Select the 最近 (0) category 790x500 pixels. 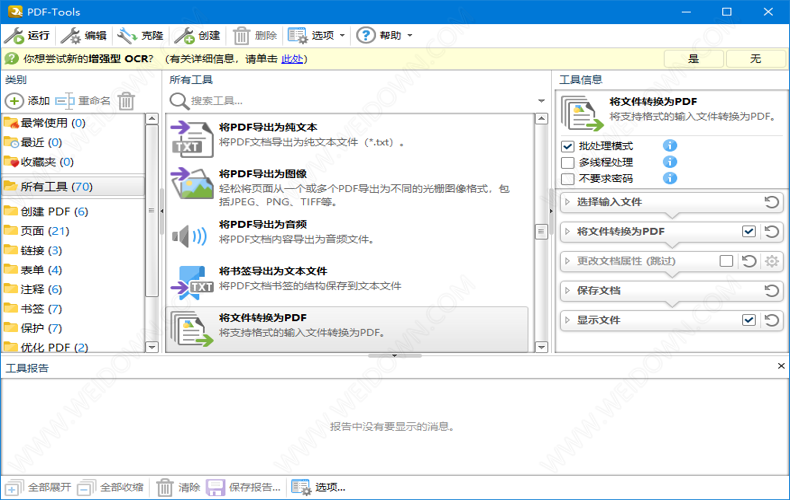coord(74,143)
